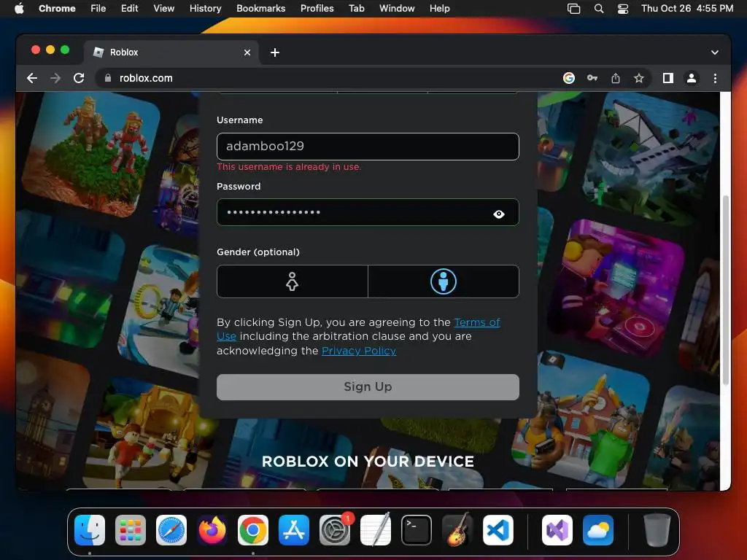
Task: Open the Chrome profile avatar
Action: pos(692,78)
